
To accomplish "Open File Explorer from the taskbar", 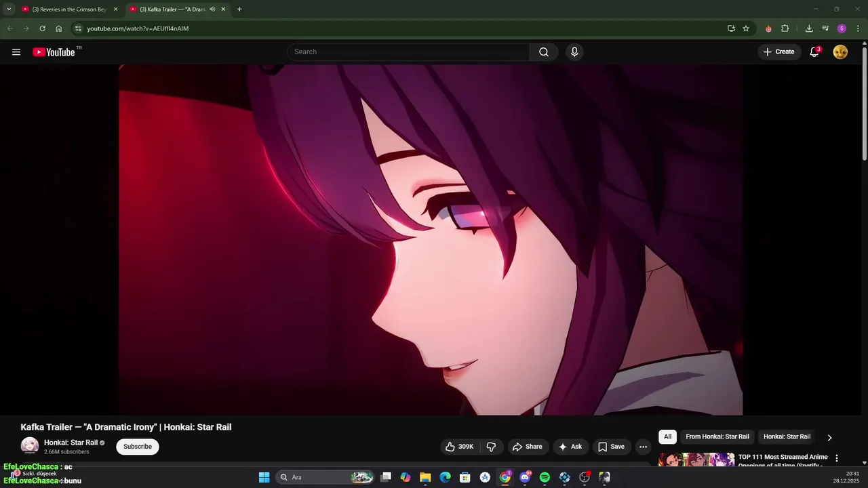I will pyautogui.click(x=425, y=477).
